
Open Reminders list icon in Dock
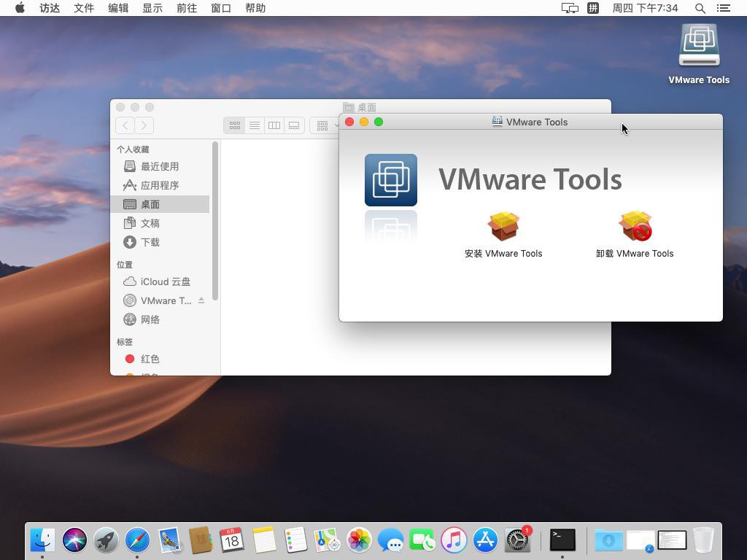click(295, 540)
